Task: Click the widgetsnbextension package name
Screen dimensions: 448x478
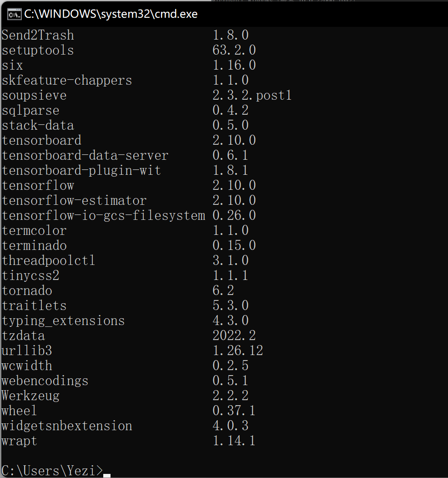Action: (x=67, y=426)
